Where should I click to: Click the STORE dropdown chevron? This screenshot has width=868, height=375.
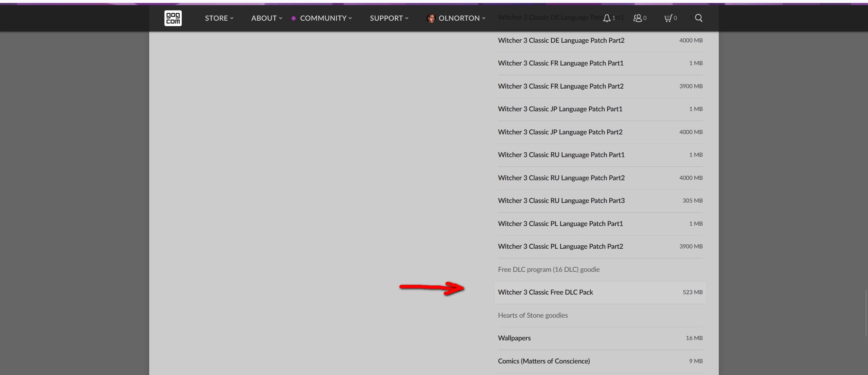click(232, 18)
